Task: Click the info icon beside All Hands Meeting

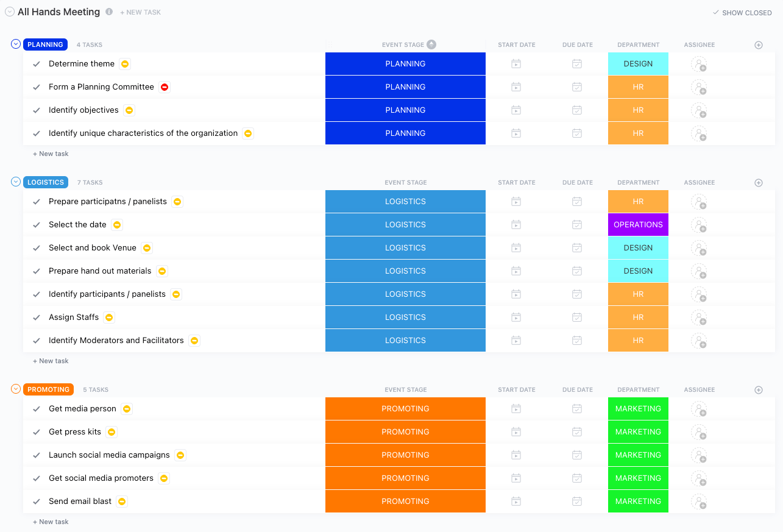Action: [x=108, y=12]
